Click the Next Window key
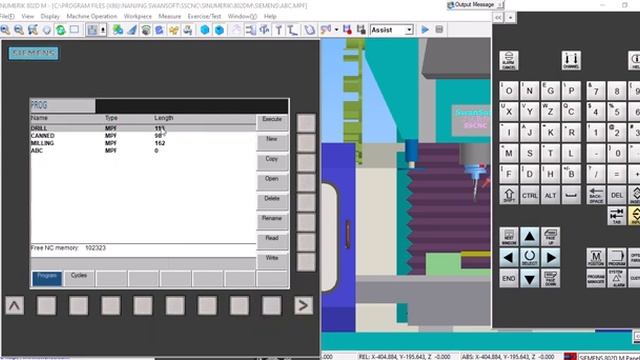Screen dimensions: 640x360 [509, 236]
